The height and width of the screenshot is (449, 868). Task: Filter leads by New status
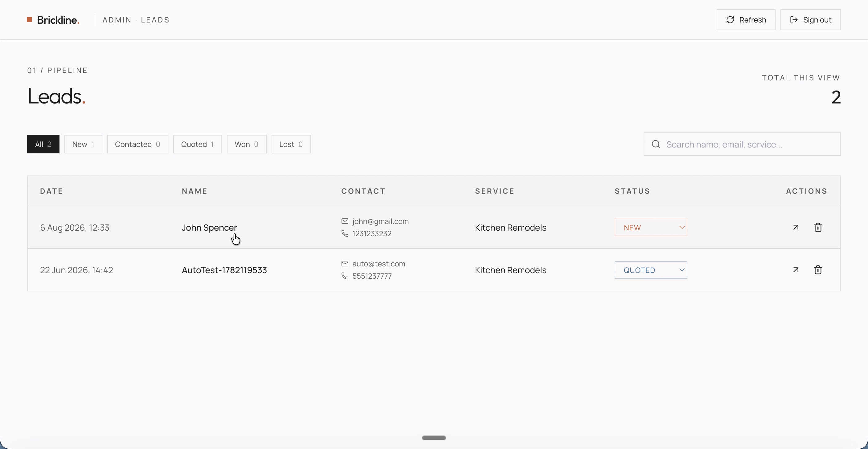point(83,144)
